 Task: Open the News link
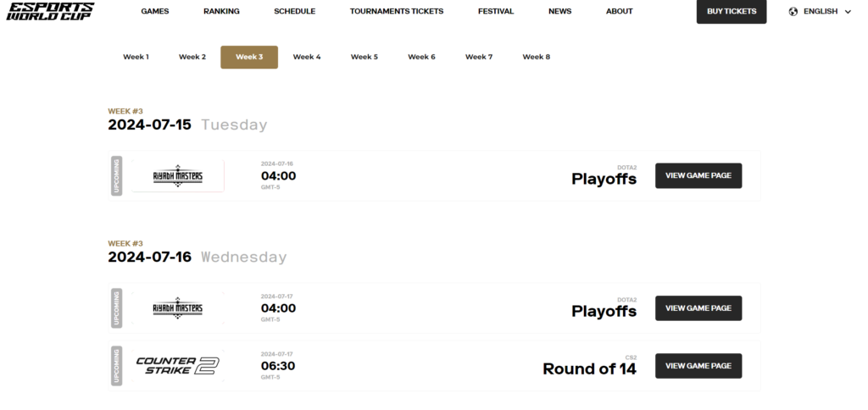tap(559, 11)
